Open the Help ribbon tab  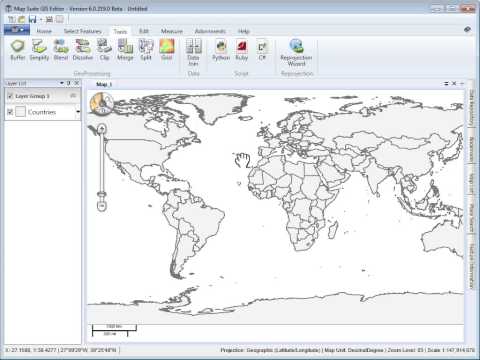(x=244, y=31)
